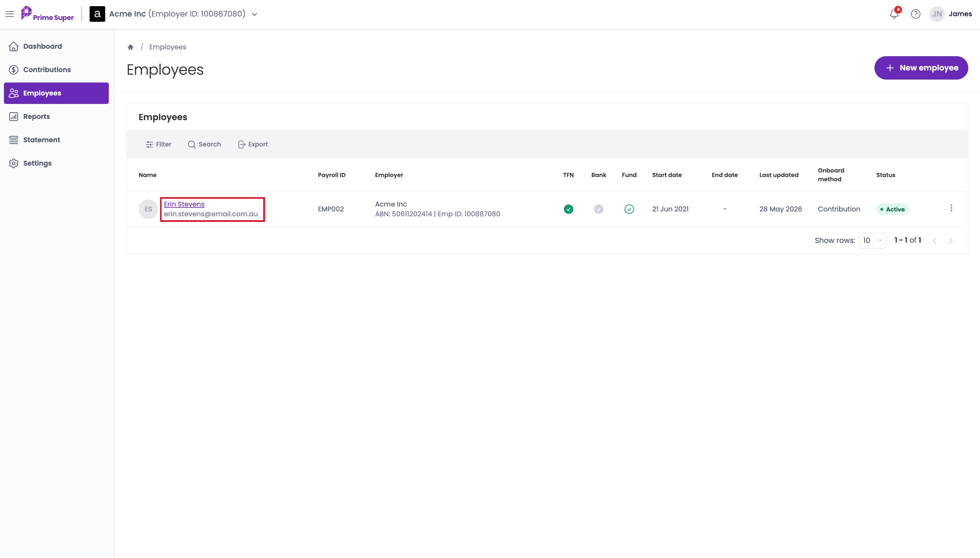Open the hamburger navigation menu
Image resolution: width=980 pixels, height=558 pixels.
pyautogui.click(x=9, y=14)
